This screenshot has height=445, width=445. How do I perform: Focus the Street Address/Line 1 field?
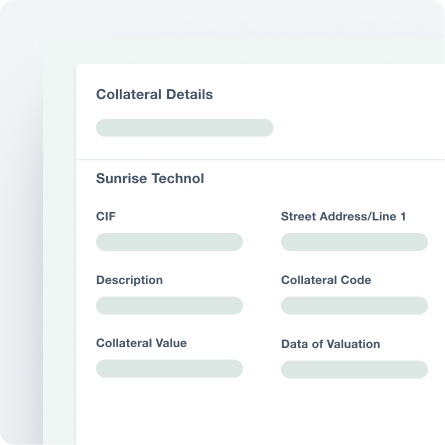[x=354, y=242]
